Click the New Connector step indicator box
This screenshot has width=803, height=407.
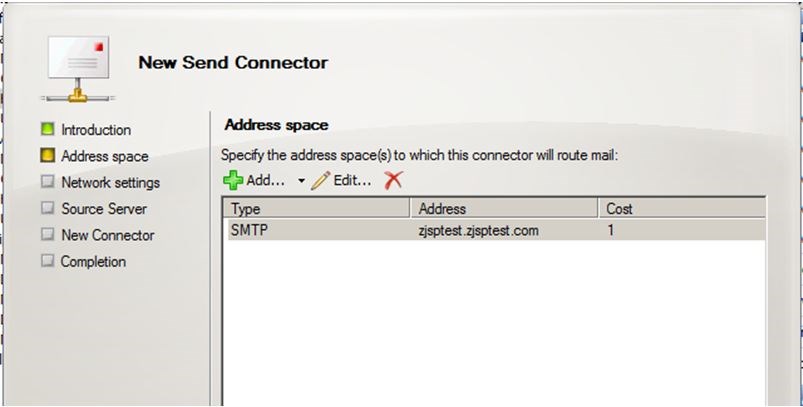point(48,234)
